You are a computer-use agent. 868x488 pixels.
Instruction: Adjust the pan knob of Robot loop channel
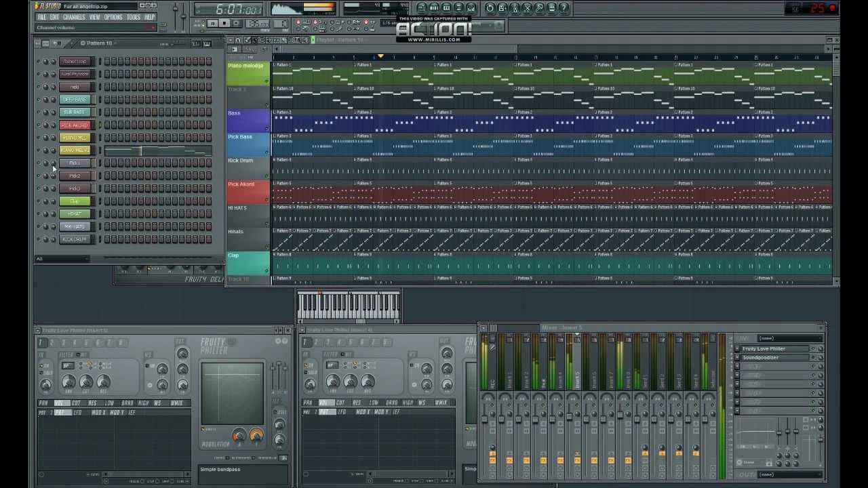click(45, 62)
